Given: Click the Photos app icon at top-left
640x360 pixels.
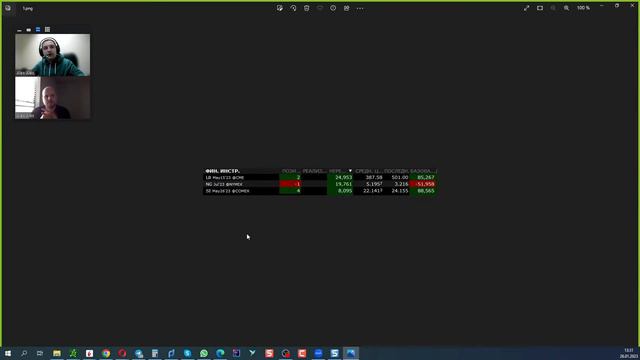Looking at the screenshot, I should [x=8, y=8].
